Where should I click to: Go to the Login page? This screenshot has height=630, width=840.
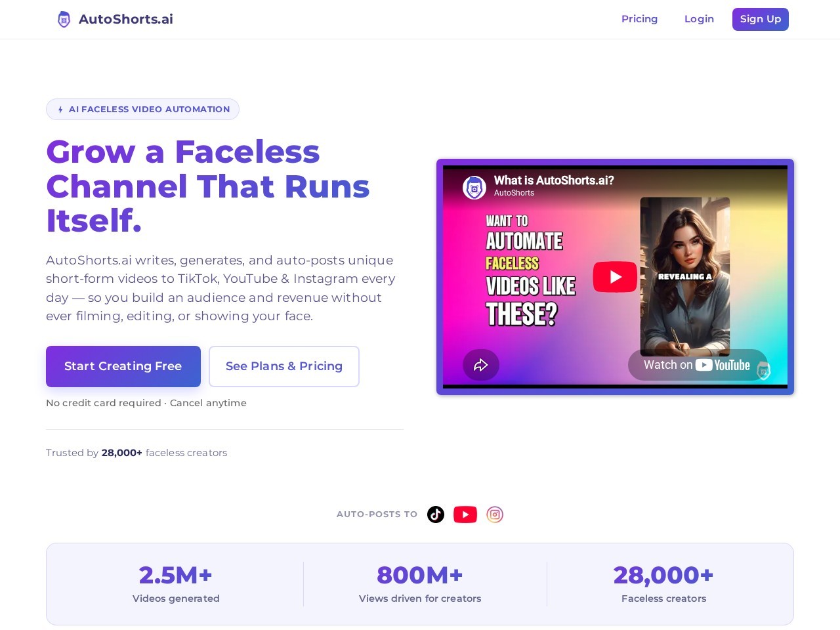point(699,19)
